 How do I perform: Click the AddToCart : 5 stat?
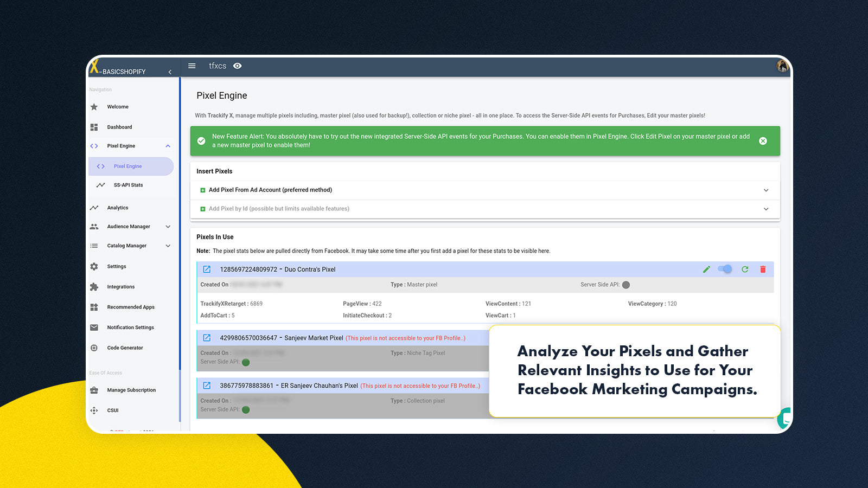click(x=218, y=316)
